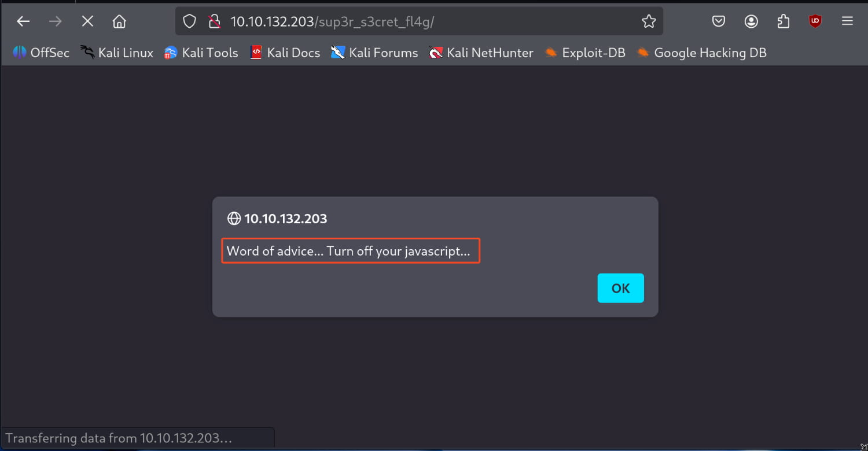Open the browser home page

[x=119, y=21]
